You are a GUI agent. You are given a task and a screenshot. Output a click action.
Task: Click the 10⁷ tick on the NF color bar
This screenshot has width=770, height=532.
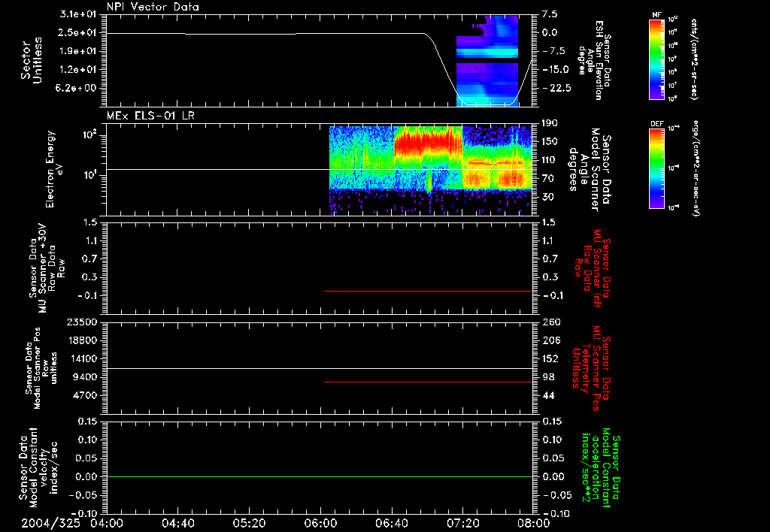[x=673, y=86]
